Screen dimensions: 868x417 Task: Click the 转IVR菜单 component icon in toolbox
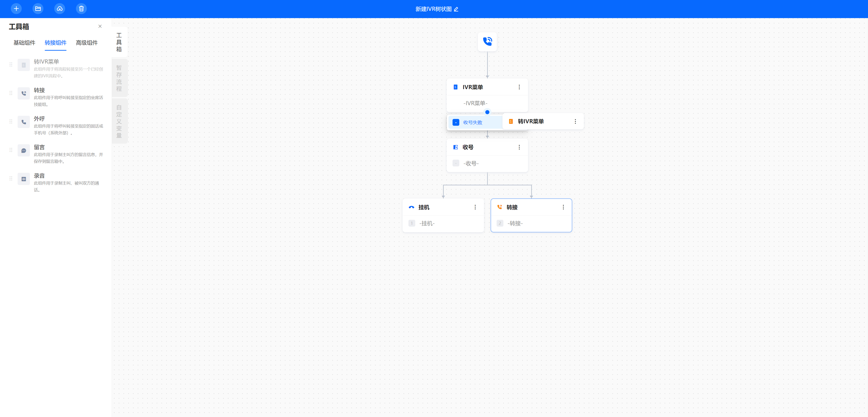24,65
